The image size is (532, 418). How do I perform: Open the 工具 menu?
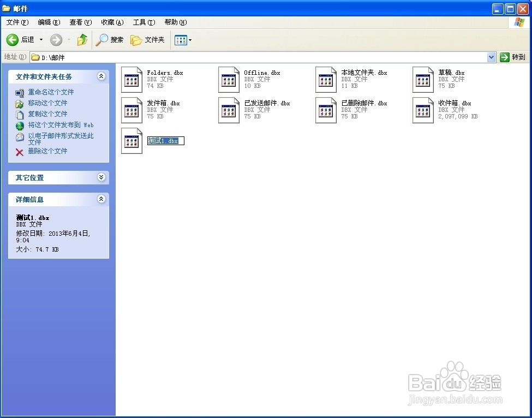click(143, 22)
